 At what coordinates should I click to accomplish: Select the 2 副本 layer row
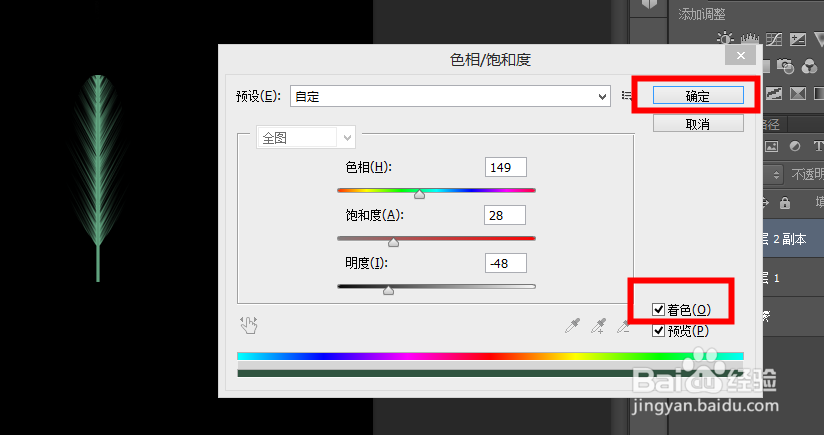793,239
